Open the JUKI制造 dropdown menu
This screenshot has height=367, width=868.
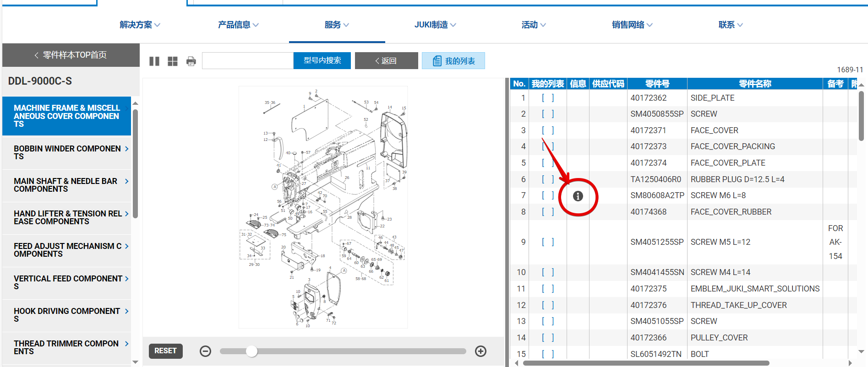435,25
